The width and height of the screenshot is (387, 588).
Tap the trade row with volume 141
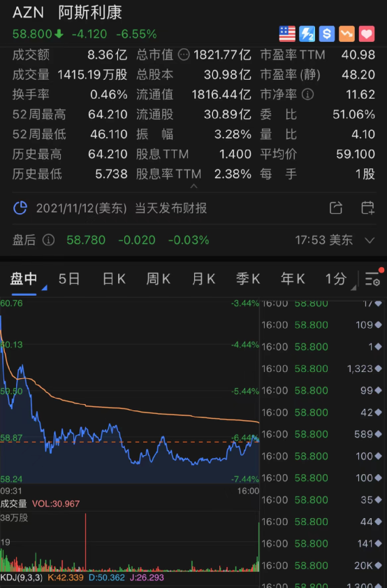(x=322, y=544)
